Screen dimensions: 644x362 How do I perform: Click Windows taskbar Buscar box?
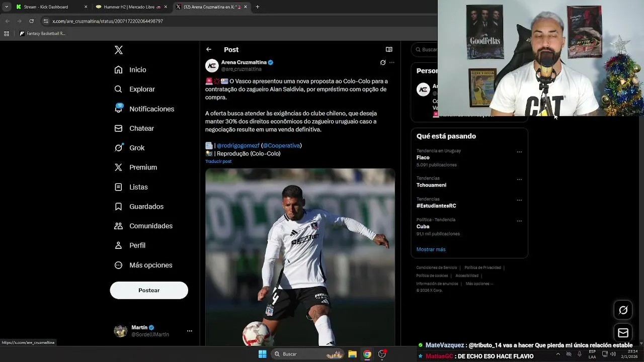pos(308,354)
